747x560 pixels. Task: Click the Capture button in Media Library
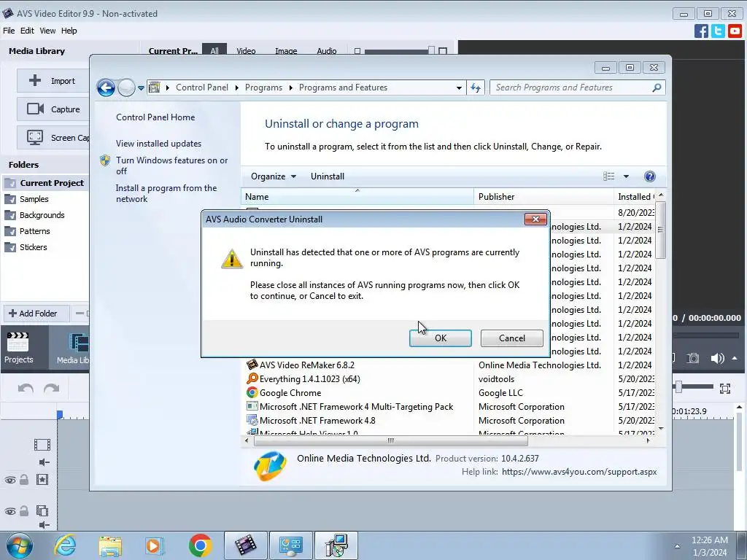point(53,109)
